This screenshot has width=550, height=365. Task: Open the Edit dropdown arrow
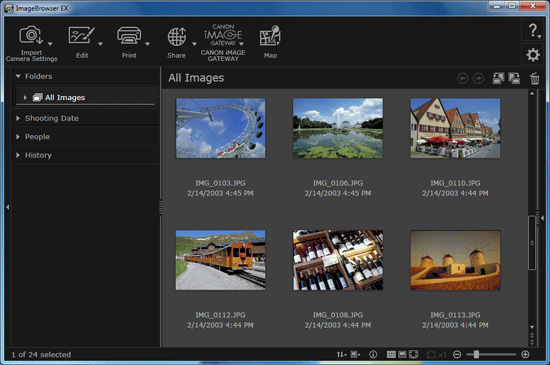tap(100, 44)
